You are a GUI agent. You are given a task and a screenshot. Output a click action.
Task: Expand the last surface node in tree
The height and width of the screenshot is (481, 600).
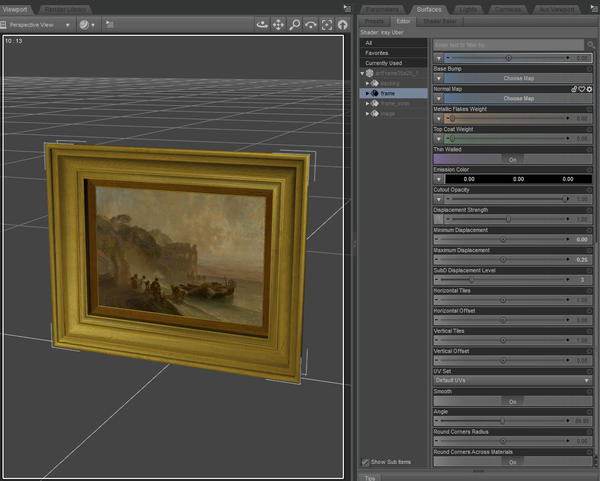(x=367, y=114)
